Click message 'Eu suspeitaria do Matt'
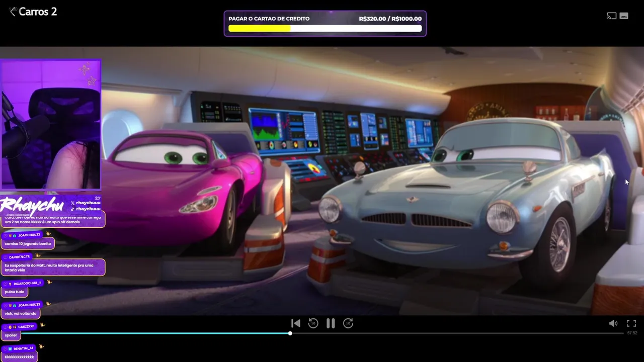 point(53,267)
